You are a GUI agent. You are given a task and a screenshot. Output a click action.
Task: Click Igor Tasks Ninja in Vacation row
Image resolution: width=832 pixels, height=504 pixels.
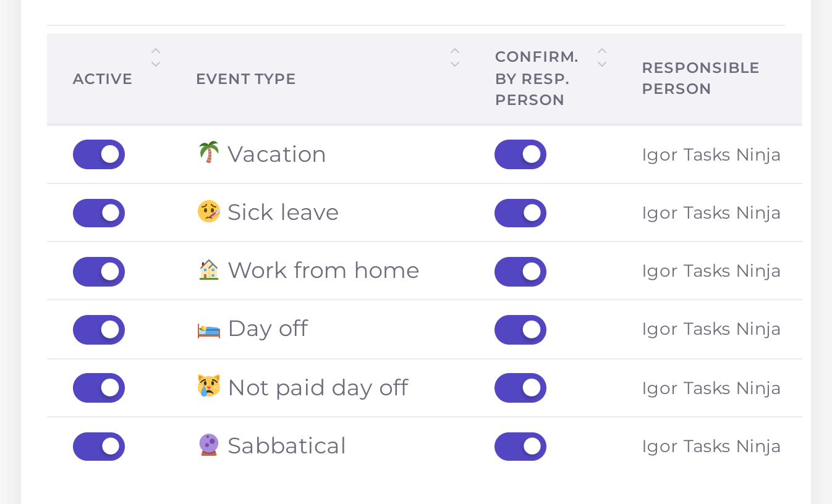pyautogui.click(x=711, y=154)
